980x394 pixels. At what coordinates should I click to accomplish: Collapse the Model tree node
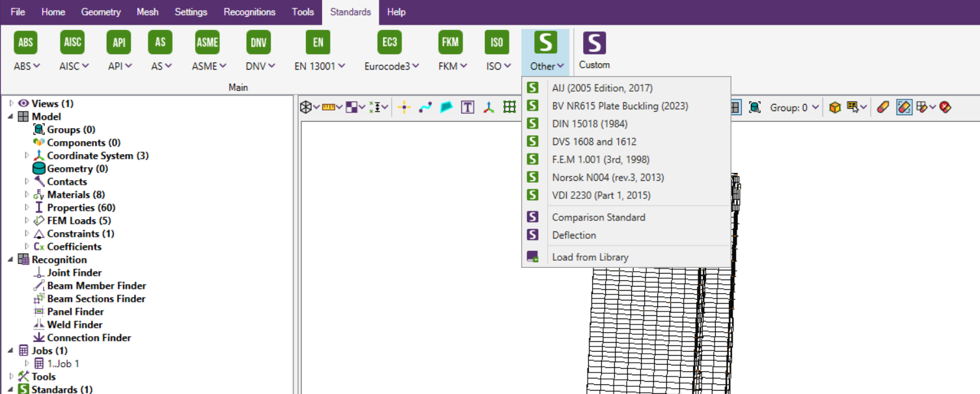pos(11,116)
